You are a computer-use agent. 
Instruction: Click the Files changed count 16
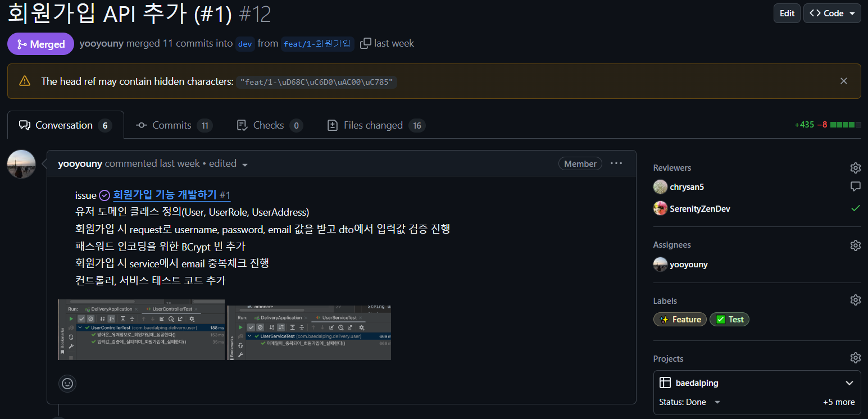click(x=417, y=125)
